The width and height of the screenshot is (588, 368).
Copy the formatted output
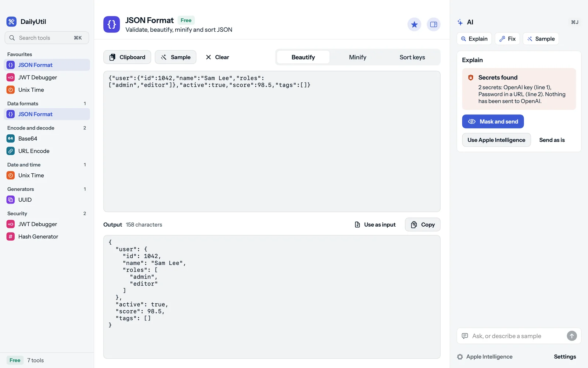point(423,224)
